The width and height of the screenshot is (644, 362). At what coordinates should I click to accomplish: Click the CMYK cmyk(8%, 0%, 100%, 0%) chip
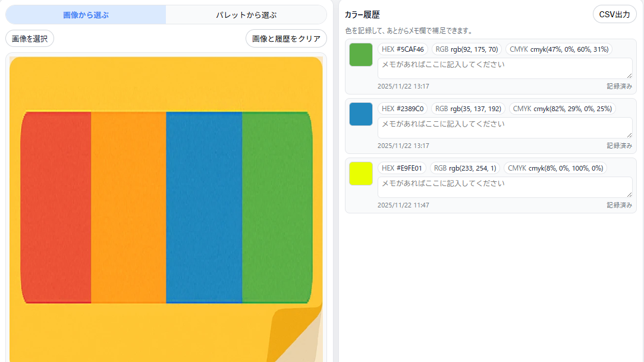click(555, 168)
